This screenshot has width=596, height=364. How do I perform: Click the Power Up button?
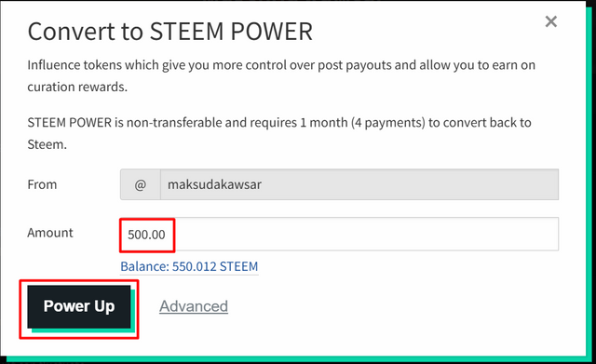point(79,306)
